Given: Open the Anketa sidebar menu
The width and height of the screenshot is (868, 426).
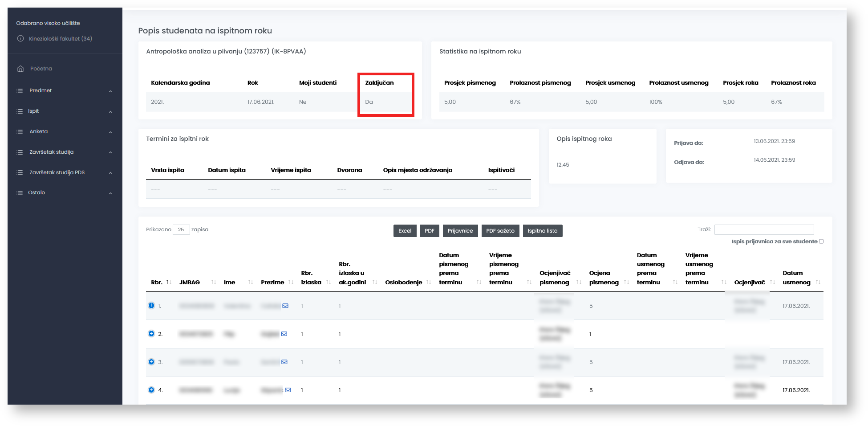Looking at the screenshot, I should [39, 131].
